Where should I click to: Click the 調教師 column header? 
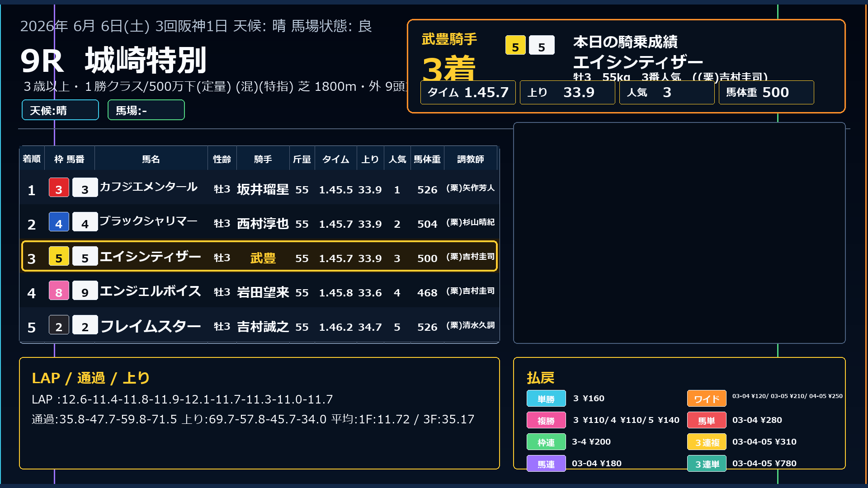pos(470,159)
